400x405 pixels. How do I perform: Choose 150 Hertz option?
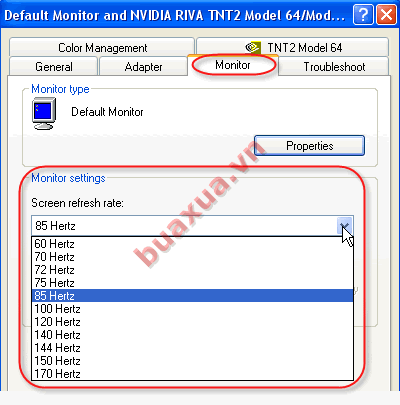[192, 361]
